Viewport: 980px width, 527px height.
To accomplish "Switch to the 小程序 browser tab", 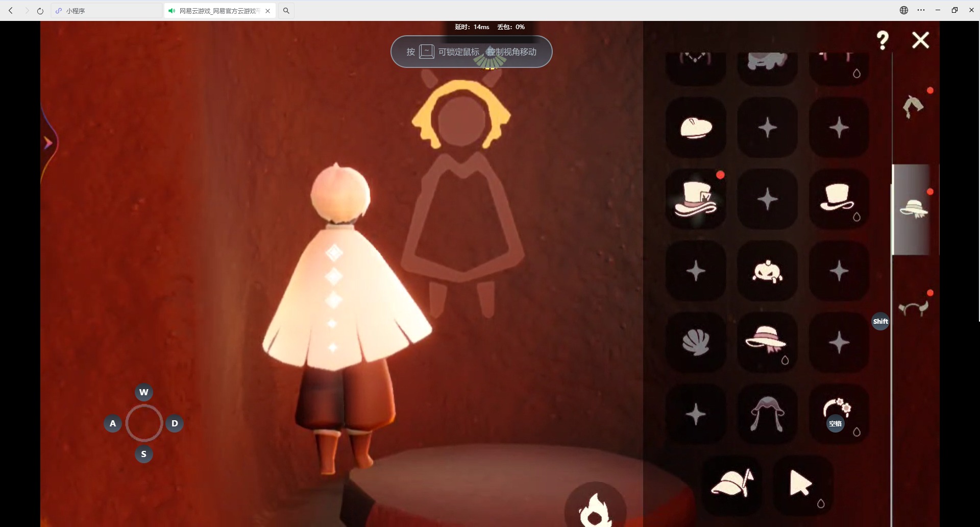I will click(x=106, y=11).
